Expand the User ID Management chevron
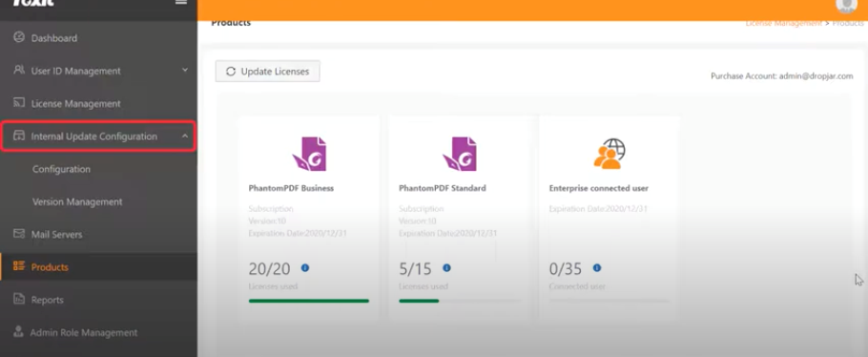 click(x=185, y=70)
